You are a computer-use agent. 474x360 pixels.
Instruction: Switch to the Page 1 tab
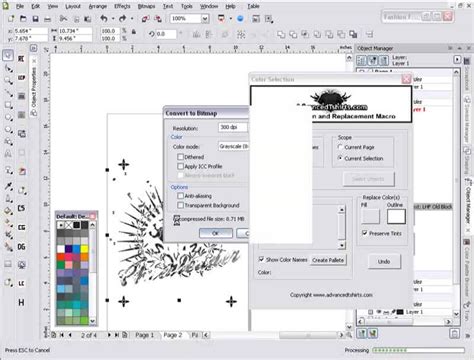click(145, 335)
